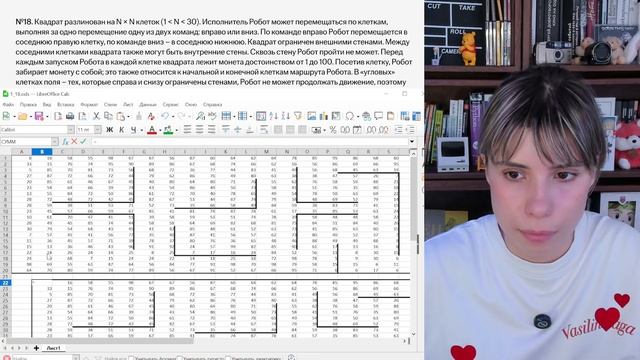Click the Undo arrow icon
This screenshot has width=640, height=360.
[165, 116]
